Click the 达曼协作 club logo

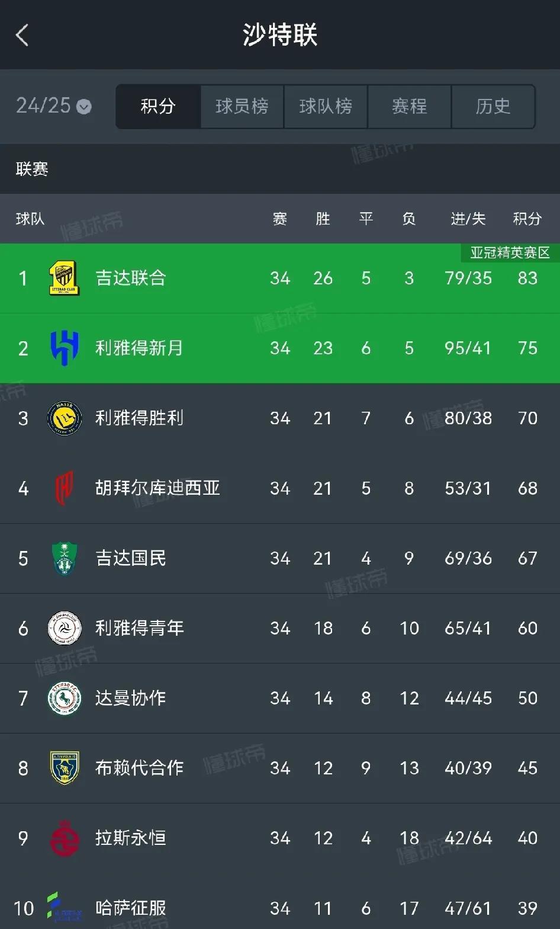tap(64, 698)
